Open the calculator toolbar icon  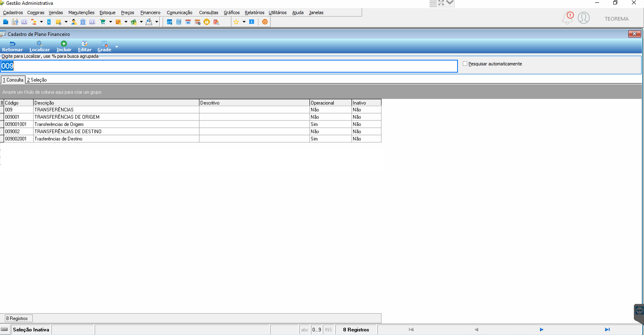pyautogui.click(x=179, y=22)
